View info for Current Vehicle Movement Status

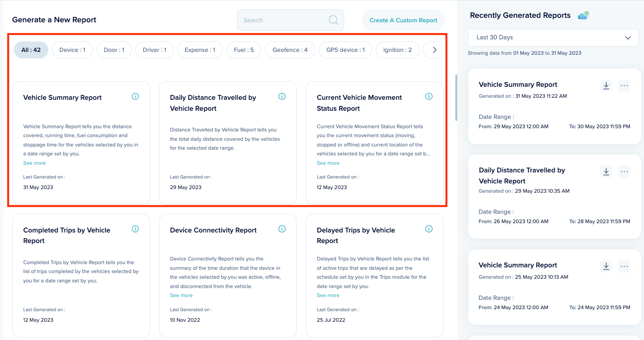point(429,97)
